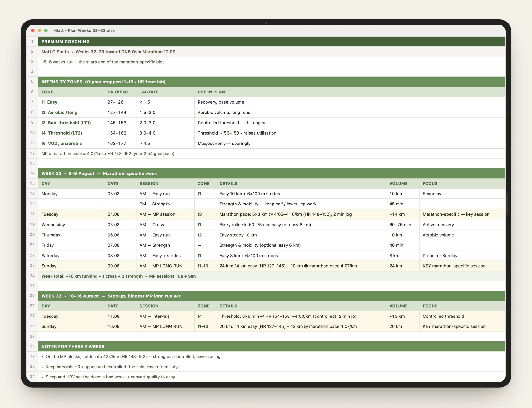Image resolution: width=532 pixels, height=408 pixels.
Task: Click the date cell 09.08
Action: [x=120, y=266]
